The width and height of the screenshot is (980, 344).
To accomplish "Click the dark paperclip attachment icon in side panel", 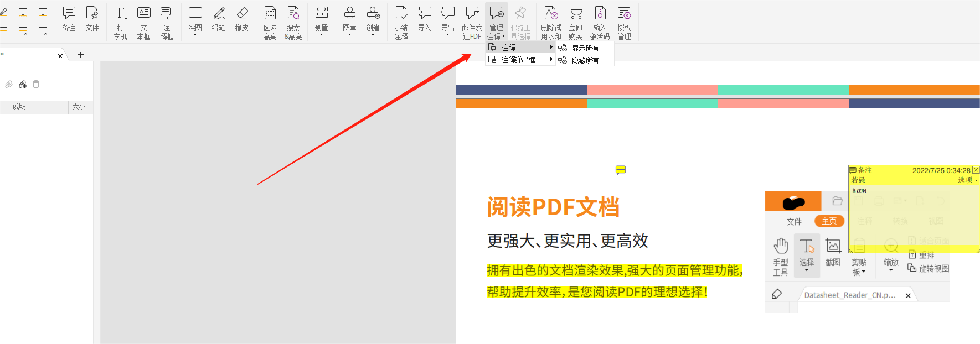I will (x=23, y=84).
